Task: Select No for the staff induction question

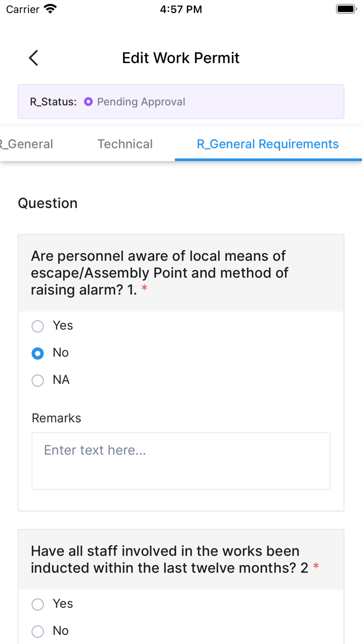Action: pyautogui.click(x=37, y=631)
